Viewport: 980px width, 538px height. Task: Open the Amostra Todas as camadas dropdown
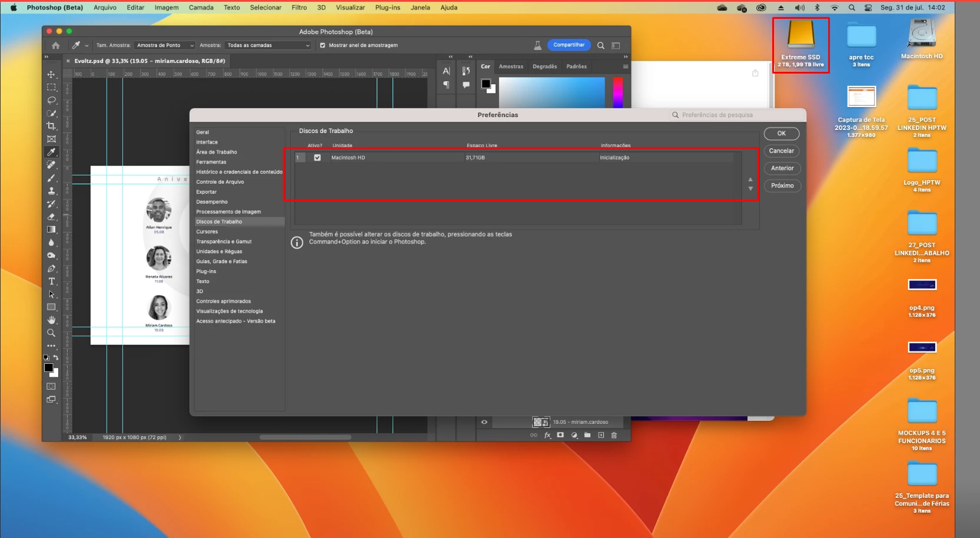[268, 45]
